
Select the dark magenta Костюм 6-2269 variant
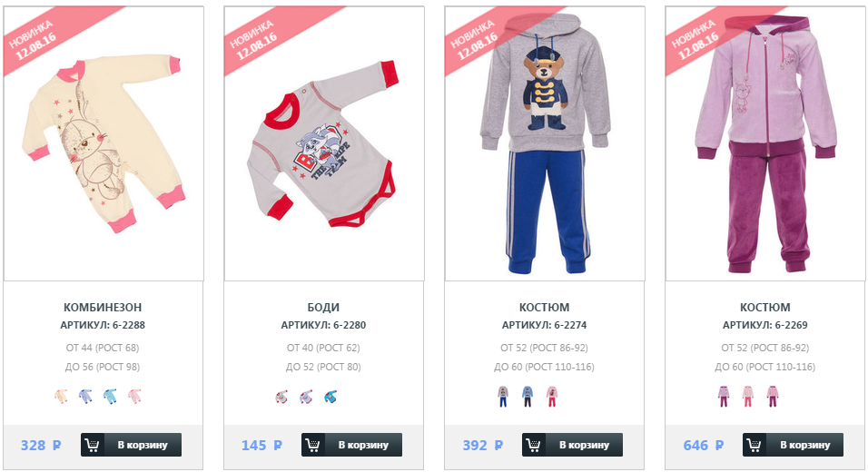click(x=773, y=397)
